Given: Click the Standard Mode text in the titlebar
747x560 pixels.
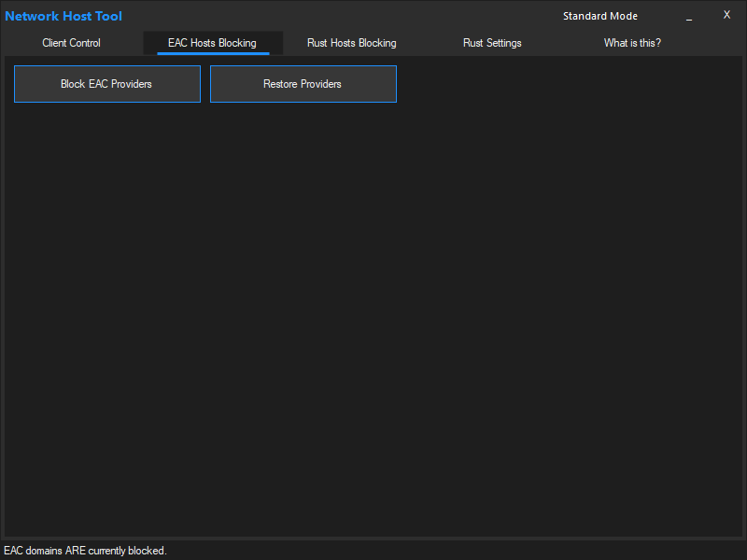Looking at the screenshot, I should [600, 16].
